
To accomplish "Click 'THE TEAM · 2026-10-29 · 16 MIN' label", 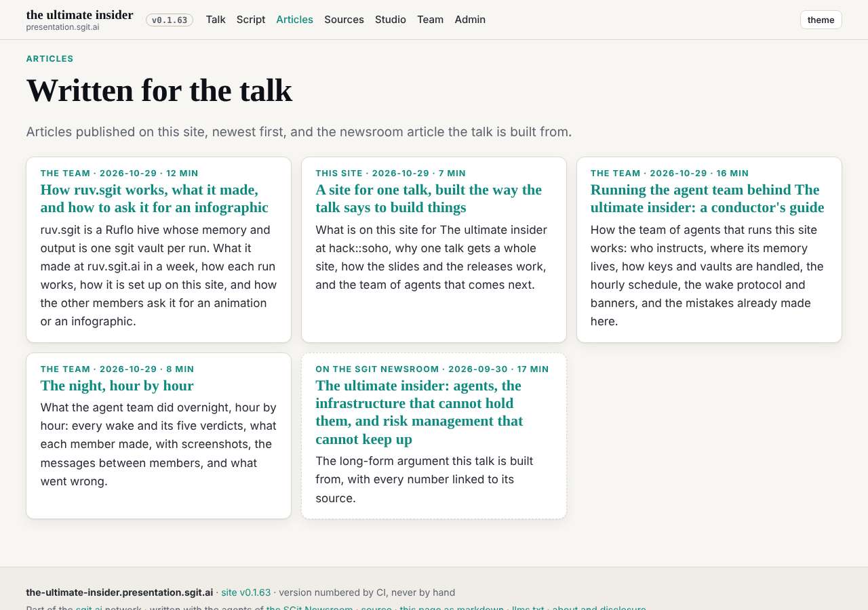I will (669, 174).
